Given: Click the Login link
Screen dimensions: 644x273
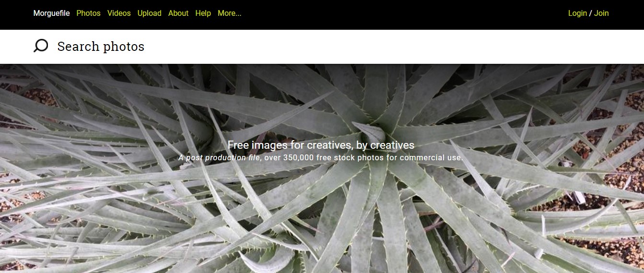Looking at the screenshot, I should [x=577, y=13].
